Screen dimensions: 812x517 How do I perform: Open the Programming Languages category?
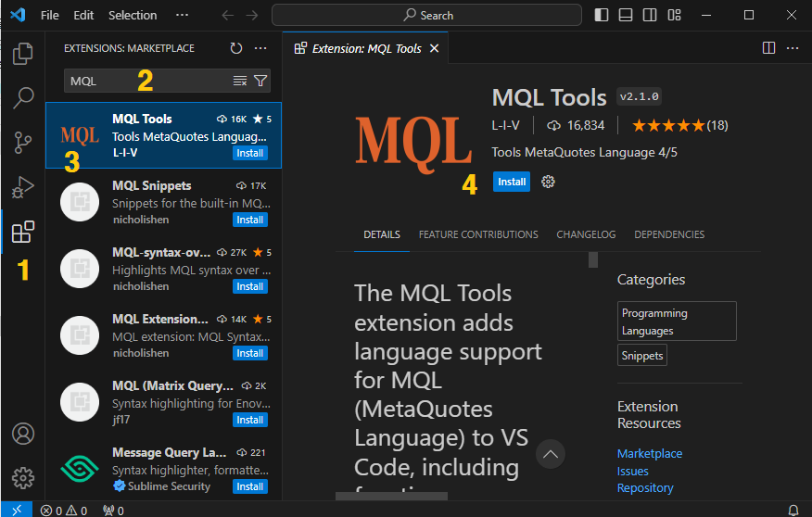click(x=677, y=322)
